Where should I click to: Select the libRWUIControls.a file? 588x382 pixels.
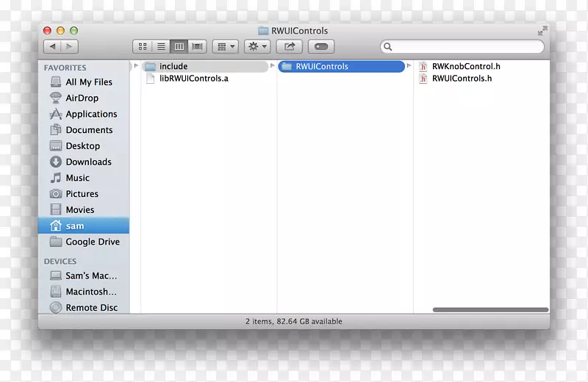coord(193,78)
